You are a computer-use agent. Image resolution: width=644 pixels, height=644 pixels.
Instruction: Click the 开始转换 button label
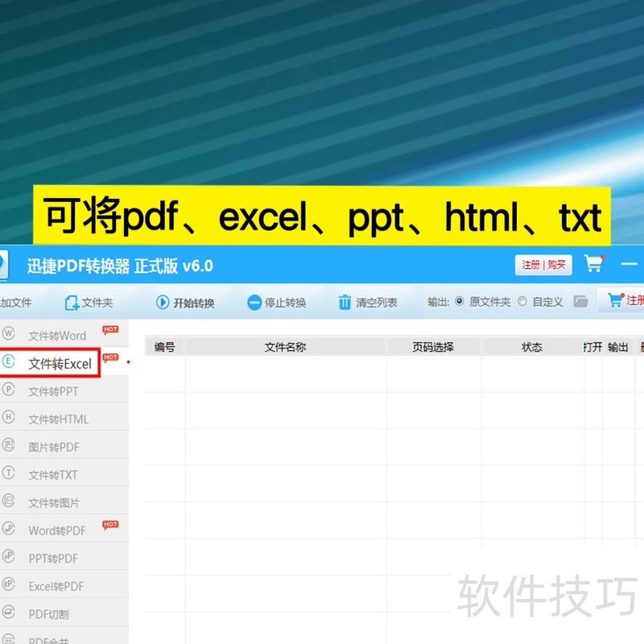pyautogui.click(x=194, y=303)
